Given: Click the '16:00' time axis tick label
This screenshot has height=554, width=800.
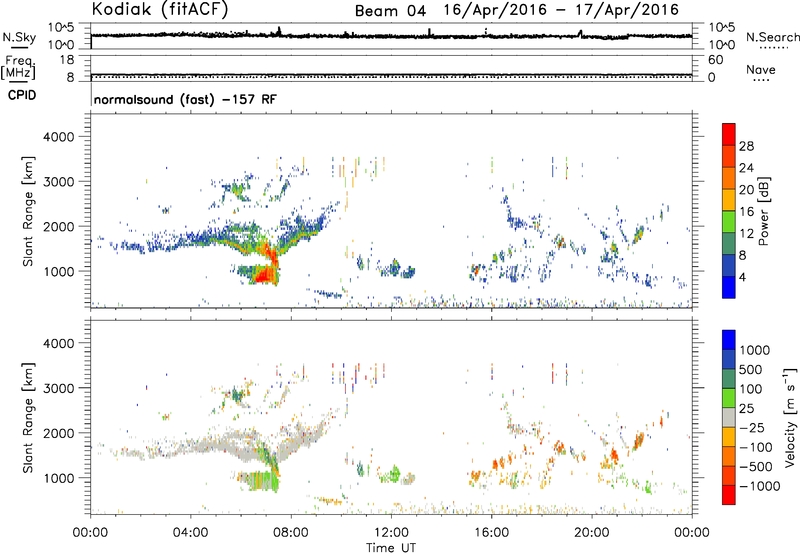Looking at the screenshot, I should (x=491, y=533).
